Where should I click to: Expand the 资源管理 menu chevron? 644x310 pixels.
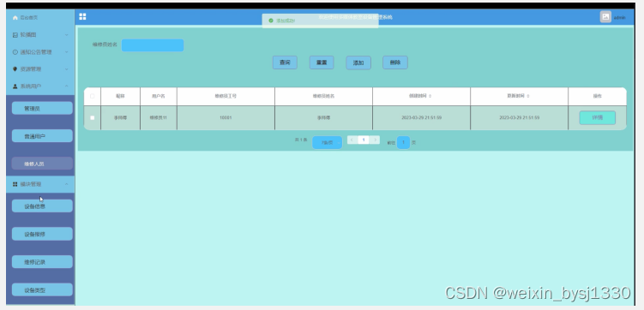pos(67,69)
